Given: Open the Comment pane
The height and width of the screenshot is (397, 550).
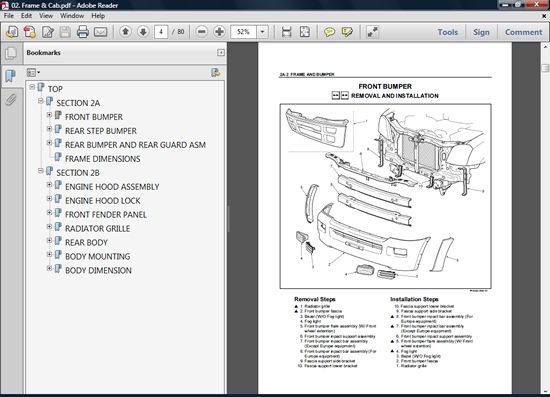Looking at the screenshot, I should tap(523, 32).
